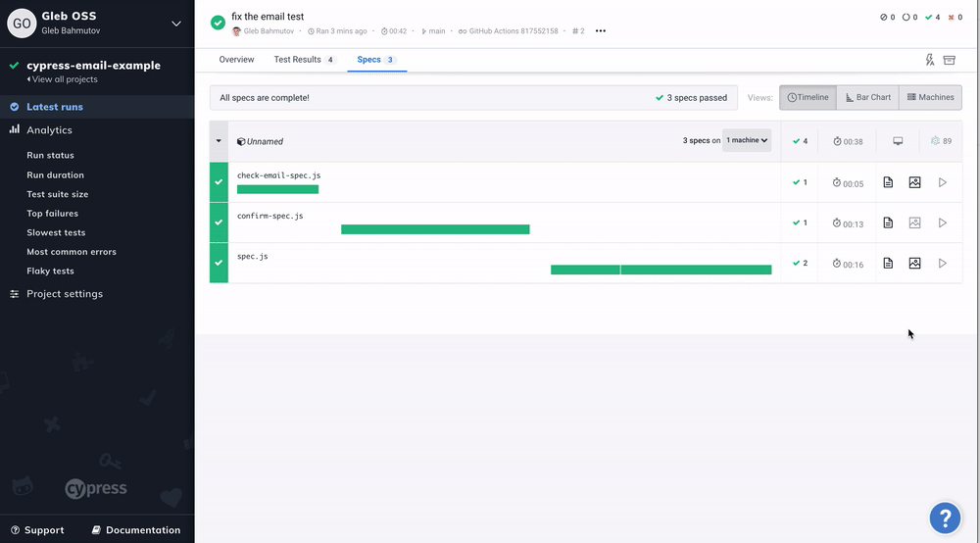The width and height of the screenshot is (980, 543).
Task: Open the 1 machine dropdown
Action: pyautogui.click(x=746, y=140)
